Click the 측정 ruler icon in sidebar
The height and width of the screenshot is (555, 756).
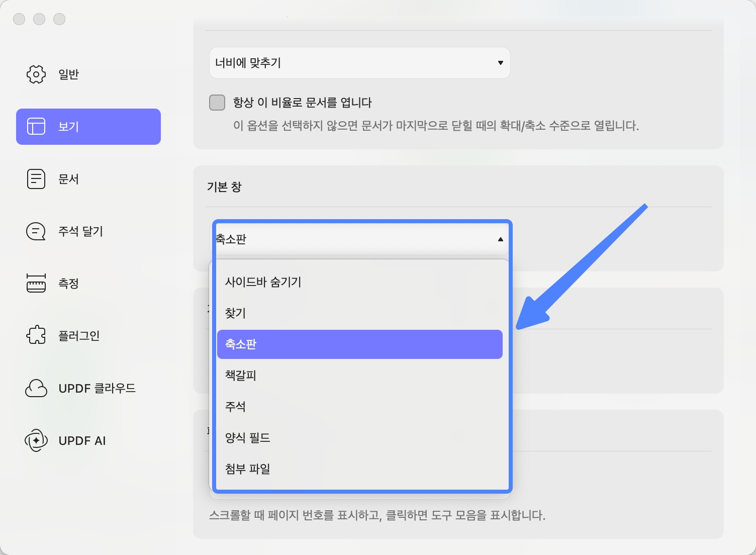click(x=36, y=284)
